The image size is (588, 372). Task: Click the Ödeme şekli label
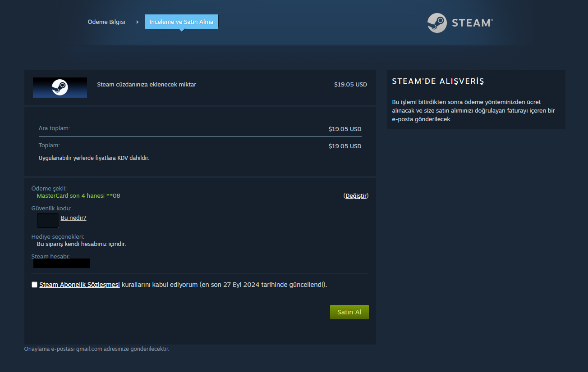49,188
